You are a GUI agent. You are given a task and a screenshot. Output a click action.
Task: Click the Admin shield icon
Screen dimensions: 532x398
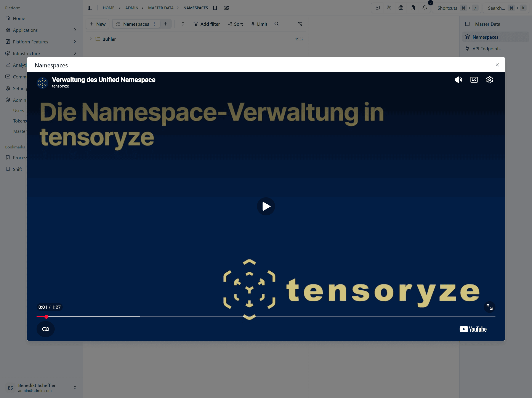click(x=8, y=100)
